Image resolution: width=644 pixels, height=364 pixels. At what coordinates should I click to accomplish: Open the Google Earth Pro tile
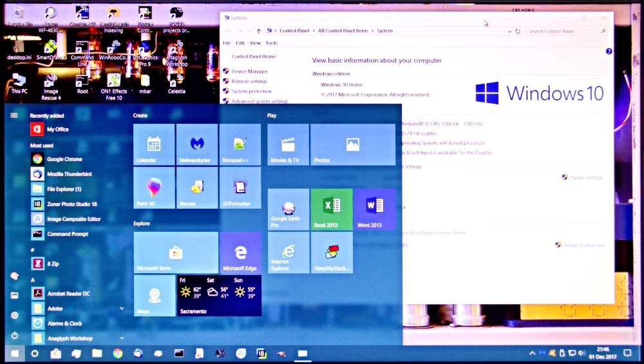click(289, 209)
